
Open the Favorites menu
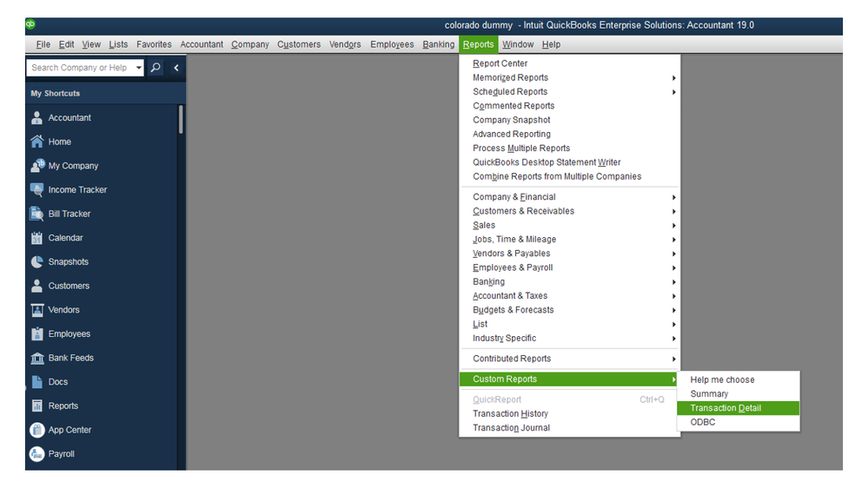click(x=154, y=44)
